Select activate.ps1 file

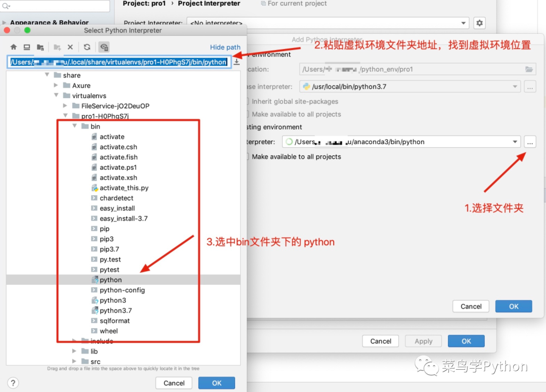pos(114,167)
